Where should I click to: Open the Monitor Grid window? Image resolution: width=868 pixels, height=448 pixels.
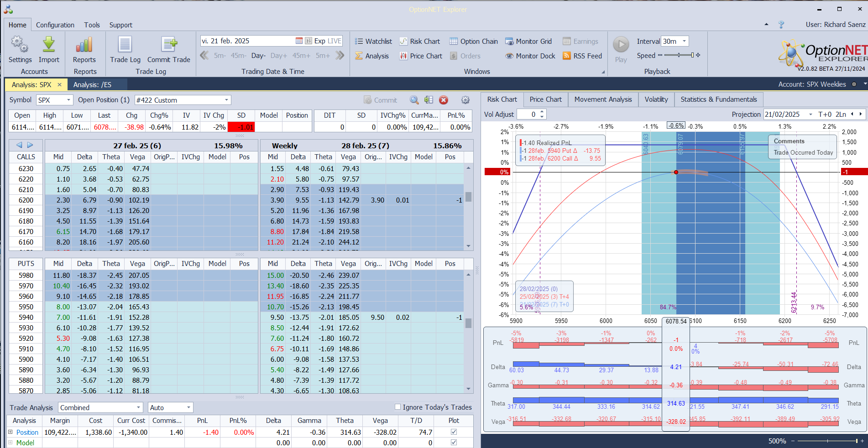tap(528, 42)
